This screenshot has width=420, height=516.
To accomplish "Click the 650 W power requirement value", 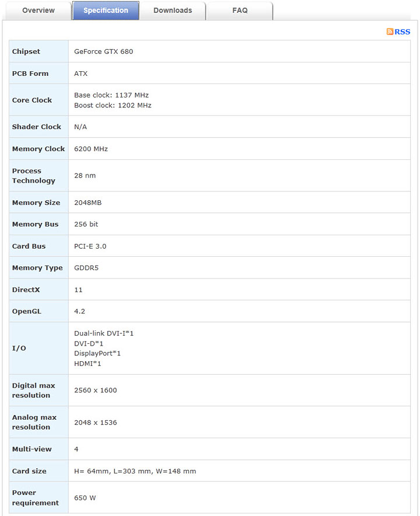I will pos(85,498).
